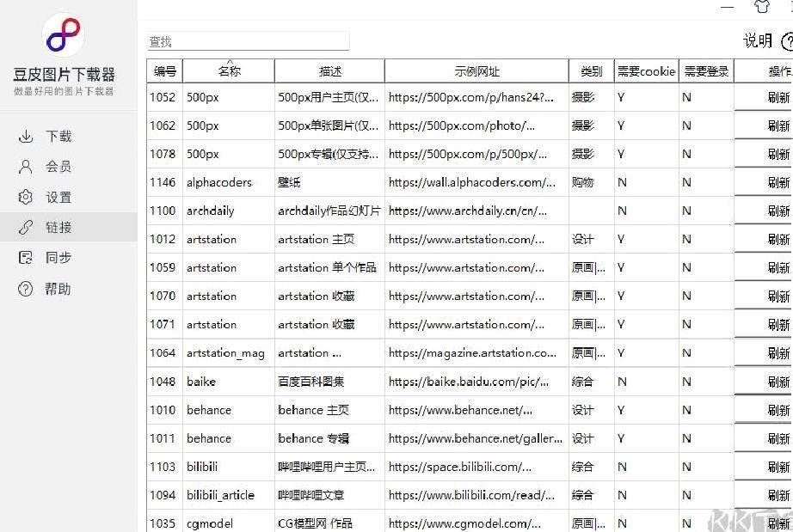
Task: Click the app logo at top of sidebar
Action: click(x=64, y=35)
